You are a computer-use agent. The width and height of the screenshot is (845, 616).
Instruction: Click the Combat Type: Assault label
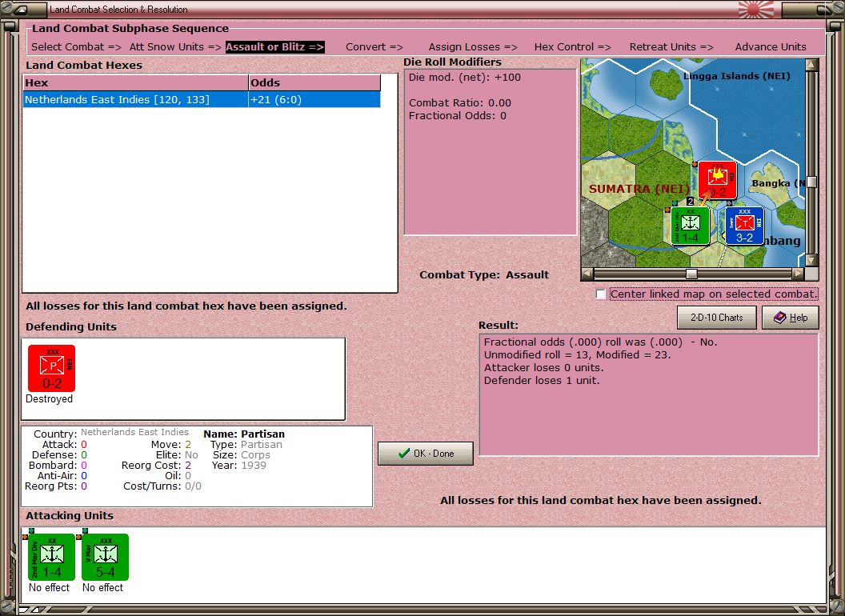(484, 275)
